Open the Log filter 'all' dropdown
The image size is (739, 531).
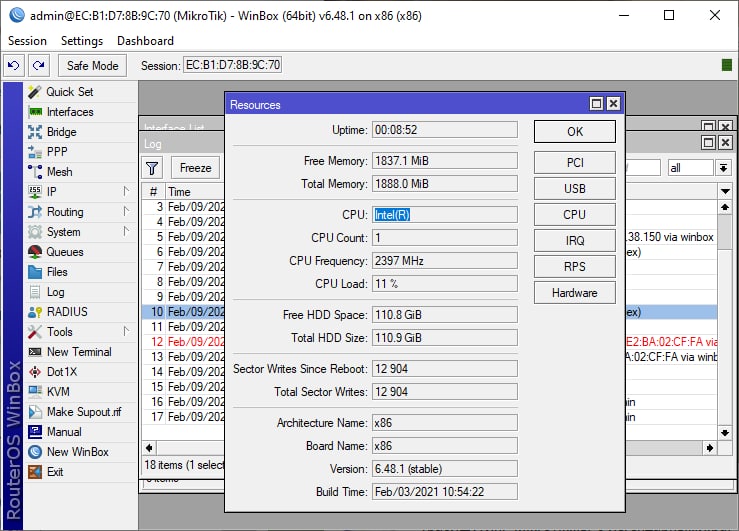click(723, 168)
